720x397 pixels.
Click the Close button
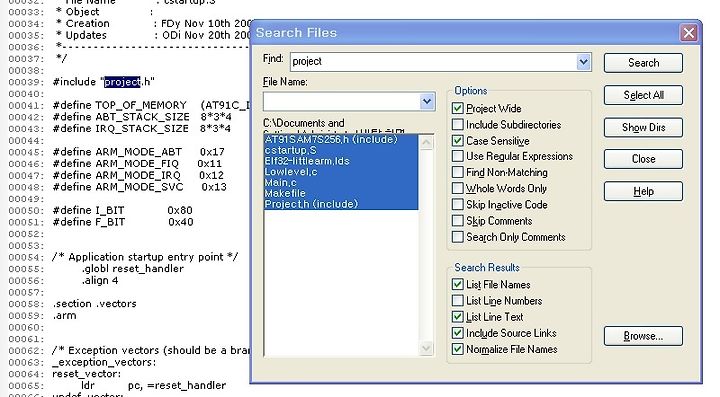click(x=643, y=159)
